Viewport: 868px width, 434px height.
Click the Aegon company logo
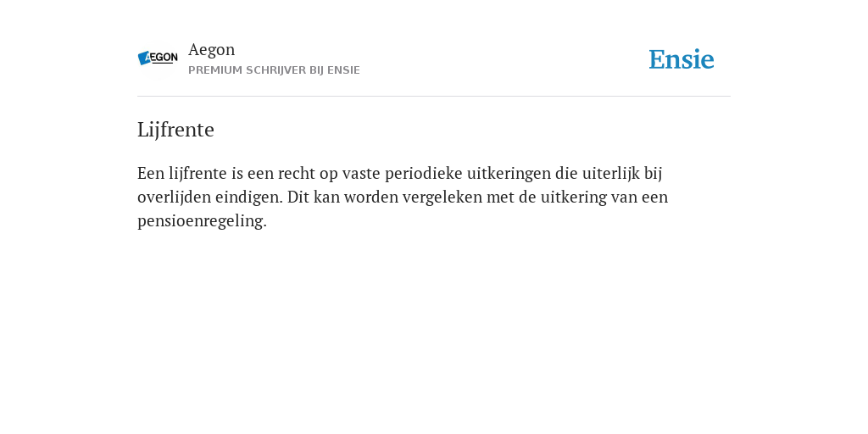coord(158,58)
